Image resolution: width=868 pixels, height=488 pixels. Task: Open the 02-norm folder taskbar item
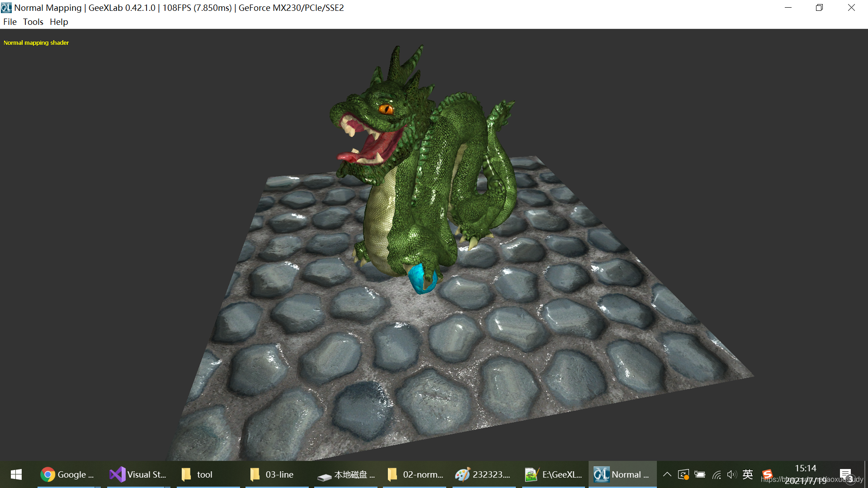pos(415,474)
